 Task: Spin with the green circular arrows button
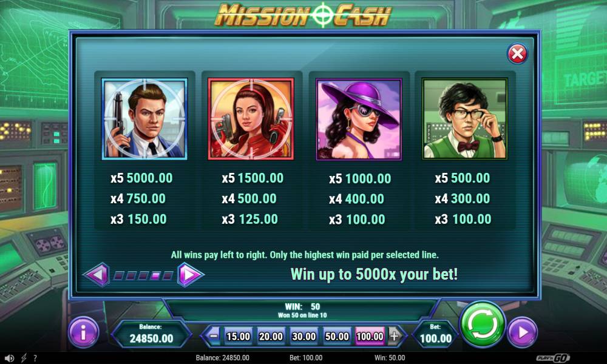coord(483,324)
